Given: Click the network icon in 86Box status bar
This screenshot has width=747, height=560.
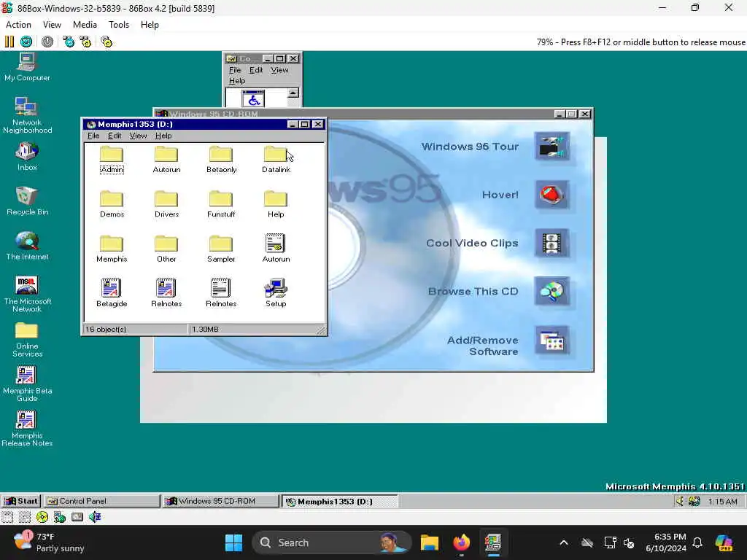Looking at the screenshot, I should (60, 517).
